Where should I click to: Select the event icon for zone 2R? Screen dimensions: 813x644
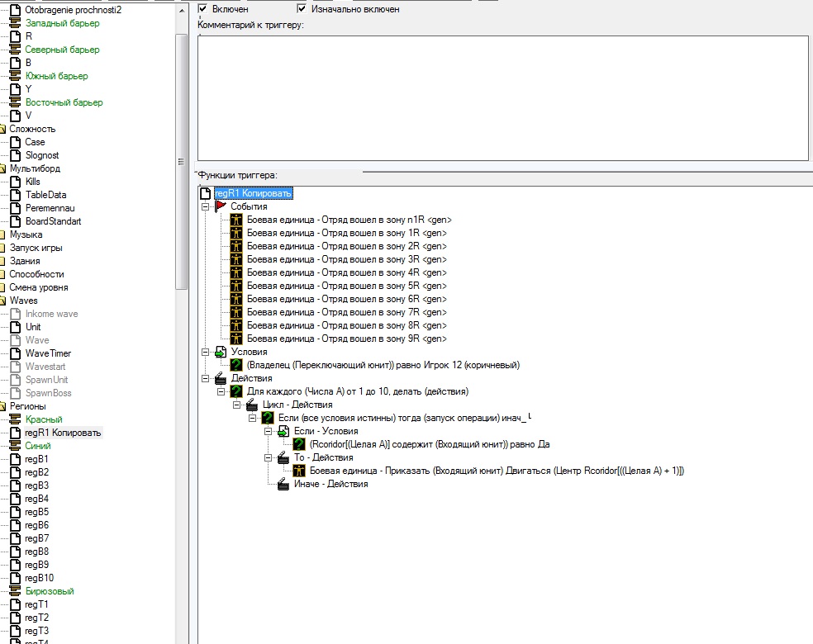236,246
